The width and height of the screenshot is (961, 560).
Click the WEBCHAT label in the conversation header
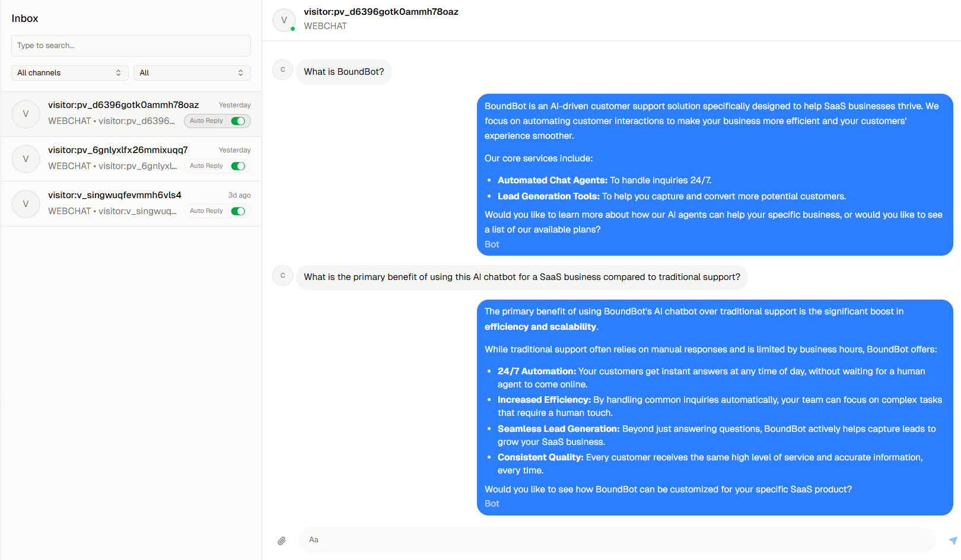325,26
